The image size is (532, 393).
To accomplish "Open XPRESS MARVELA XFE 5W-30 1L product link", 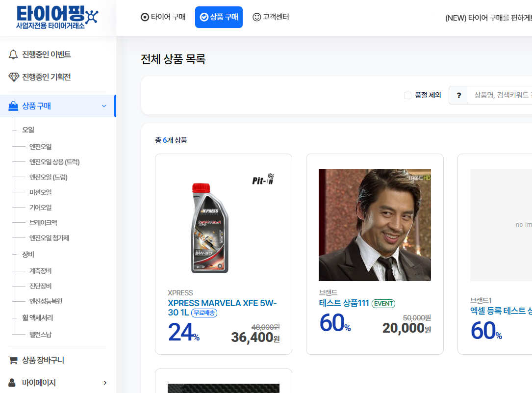I will pyautogui.click(x=222, y=307).
